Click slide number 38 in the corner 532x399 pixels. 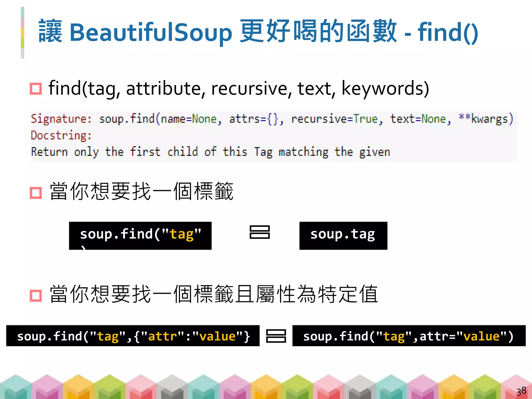(x=521, y=391)
